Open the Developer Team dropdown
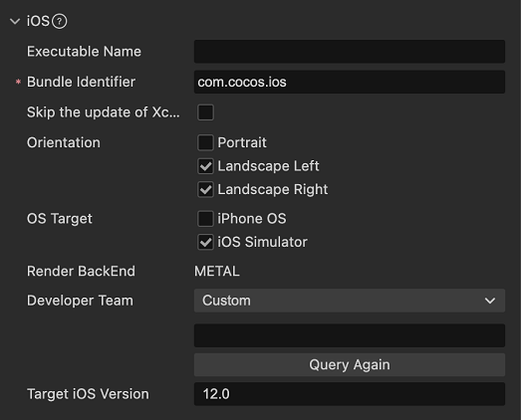 pos(350,301)
